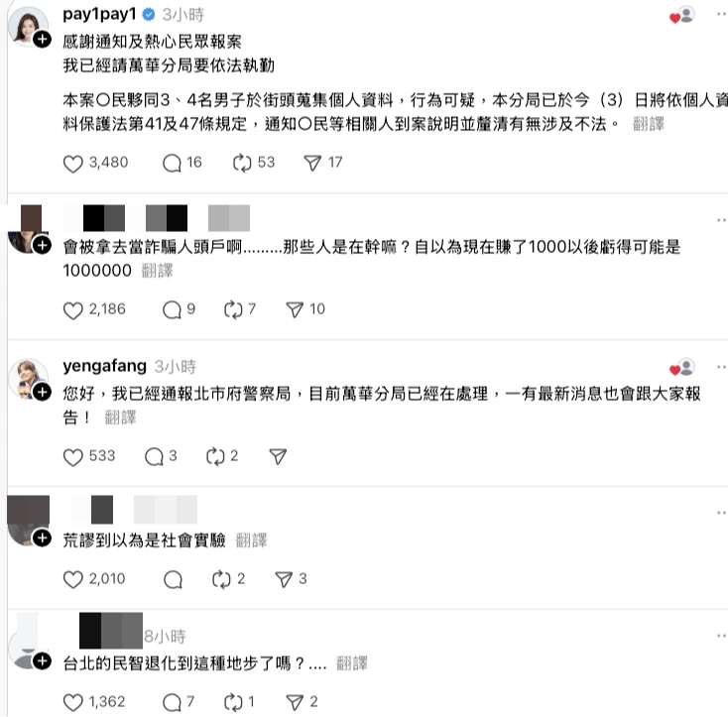The image size is (728, 717).
Task: Like the comment with 1,362 likes
Action: 72,702
